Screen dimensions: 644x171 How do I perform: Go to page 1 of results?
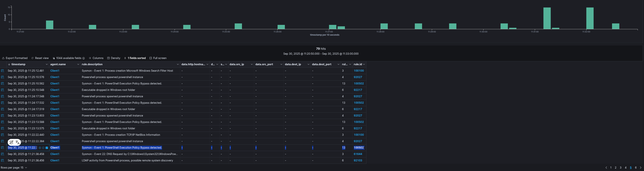tap(611, 168)
